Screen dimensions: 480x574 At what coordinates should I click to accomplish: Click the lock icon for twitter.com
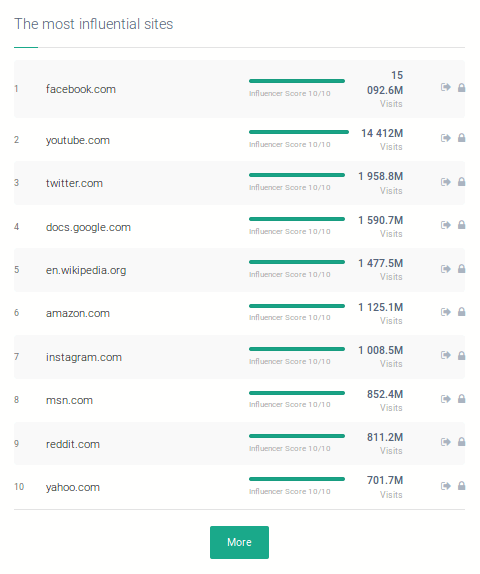(x=462, y=182)
